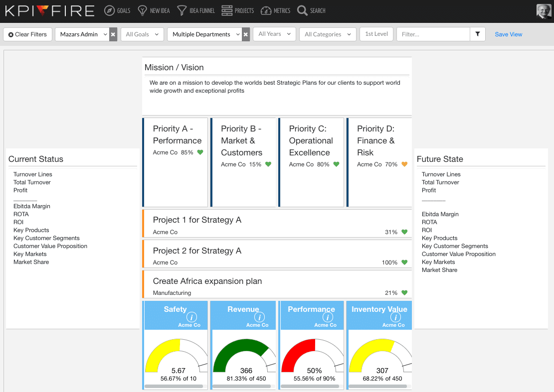Click the Clear Filters button
The width and height of the screenshot is (554, 392).
click(x=27, y=34)
